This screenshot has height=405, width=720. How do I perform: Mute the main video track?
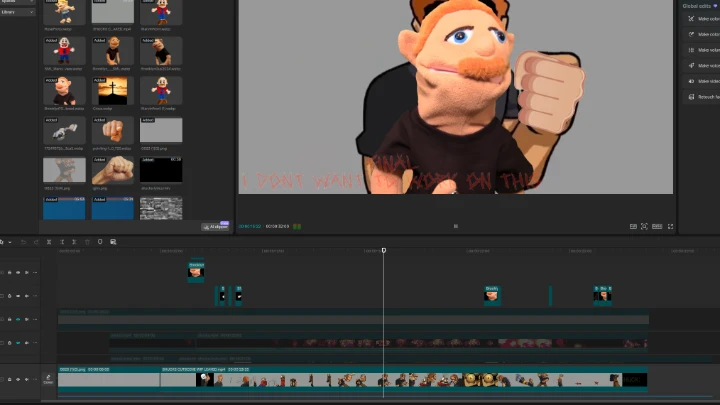27,379
